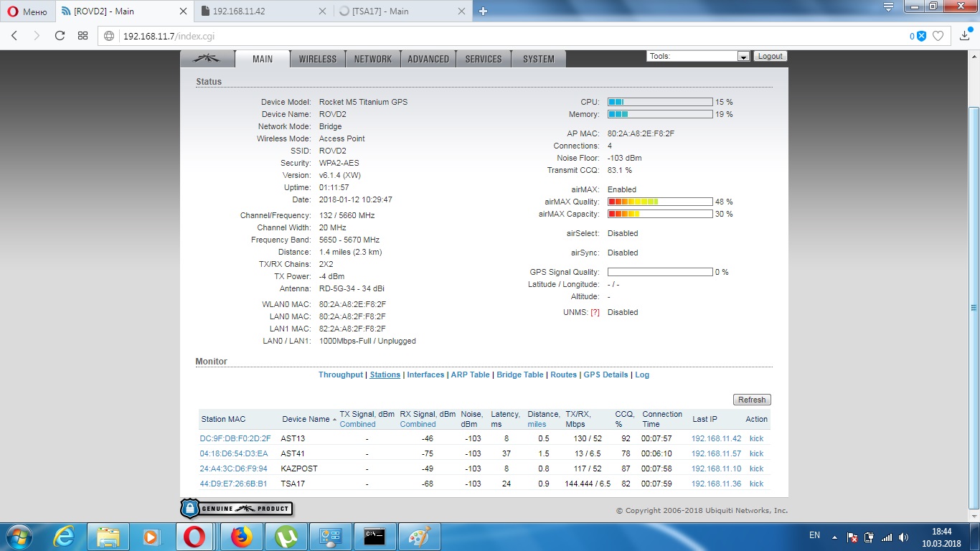Launch Firefox from the taskbar
This screenshot has height=551, width=980.
242,536
